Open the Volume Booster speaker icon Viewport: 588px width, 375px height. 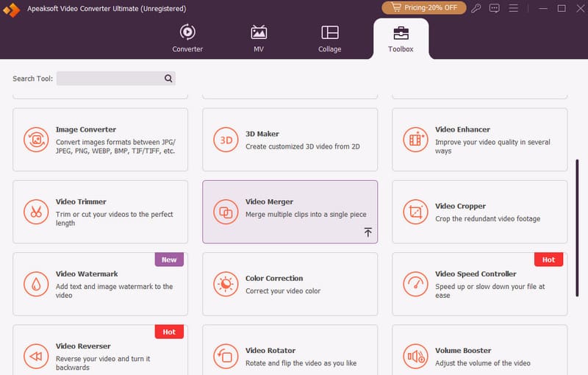415,356
